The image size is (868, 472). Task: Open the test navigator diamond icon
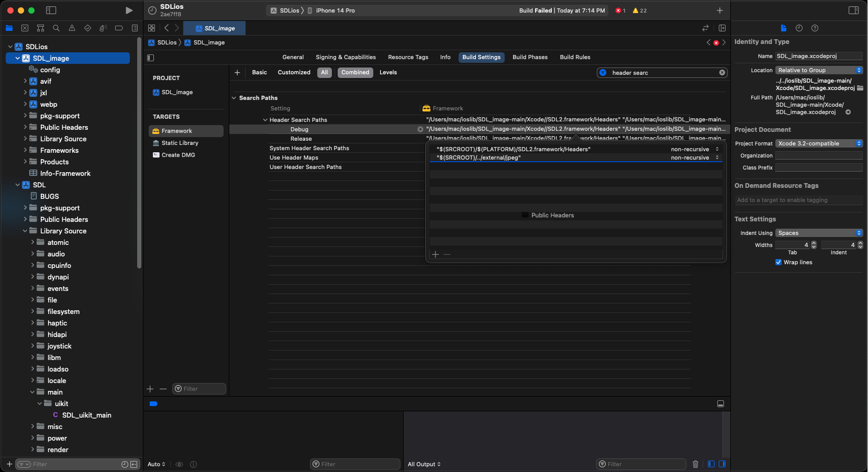point(87,28)
